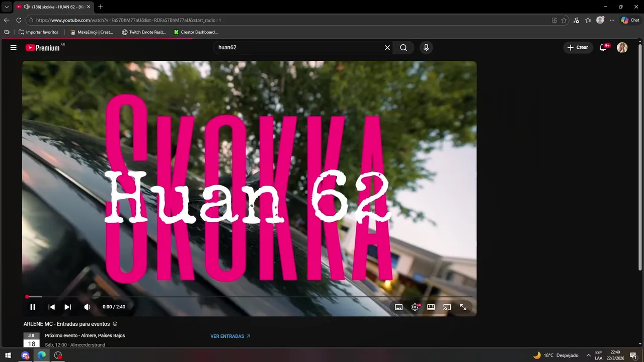The image size is (644, 362).
Task: Open the media music note browser icon
Action: tap(577, 20)
